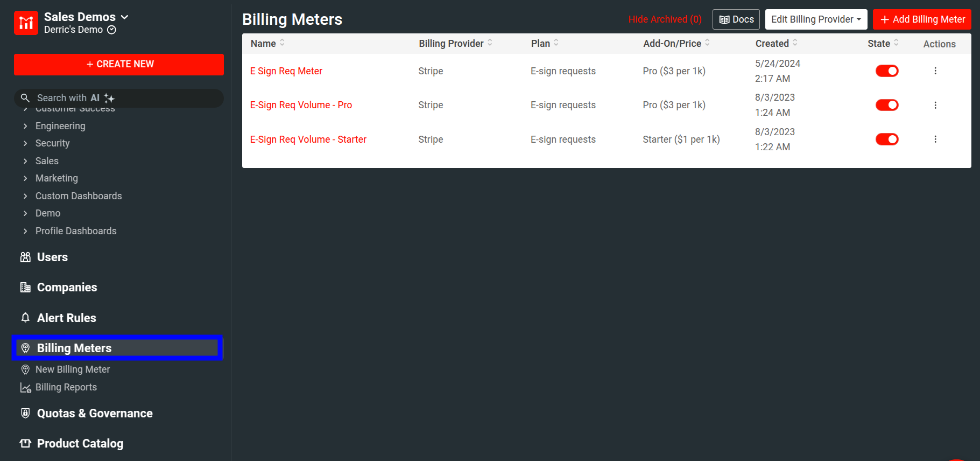Click the Quotas & Governance shield icon
The image size is (980, 461).
(x=25, y=413)
